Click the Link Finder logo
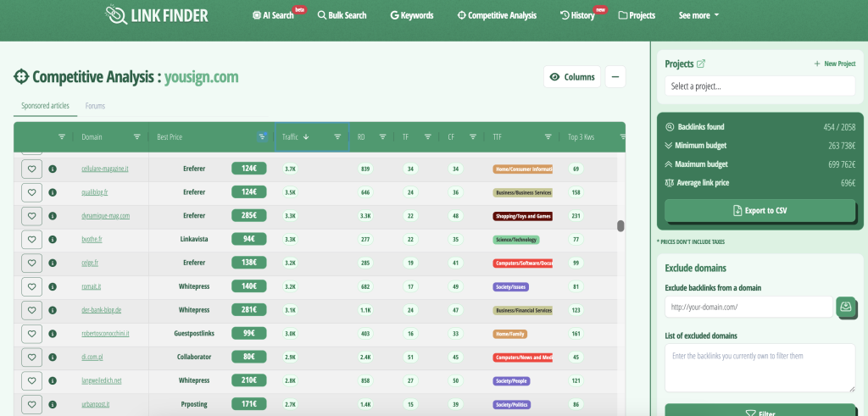This screenshot has width=868, height=416. [x=157, y=15]
